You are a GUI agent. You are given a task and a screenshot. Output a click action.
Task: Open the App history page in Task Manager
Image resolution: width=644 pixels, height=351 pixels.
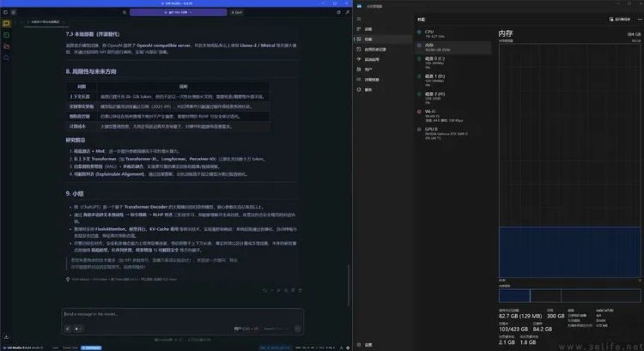click(383, 49)
